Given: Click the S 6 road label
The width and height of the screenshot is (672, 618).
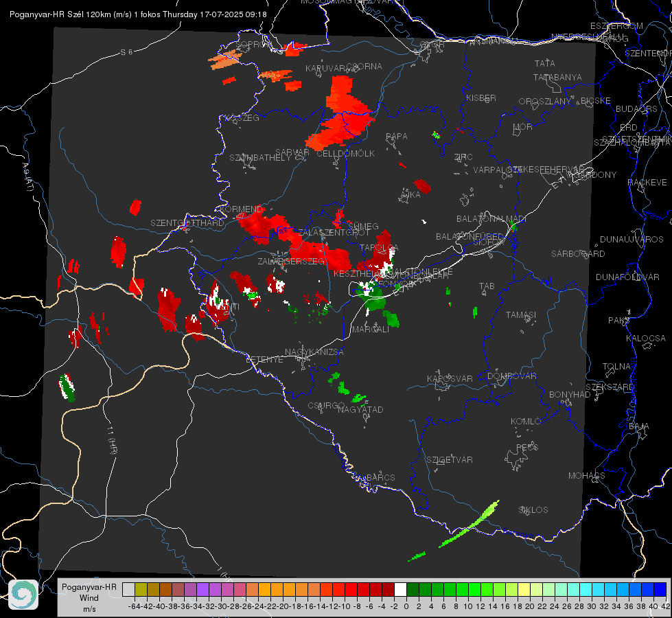Looking at the screenshot, I should [x=126, y=52].
